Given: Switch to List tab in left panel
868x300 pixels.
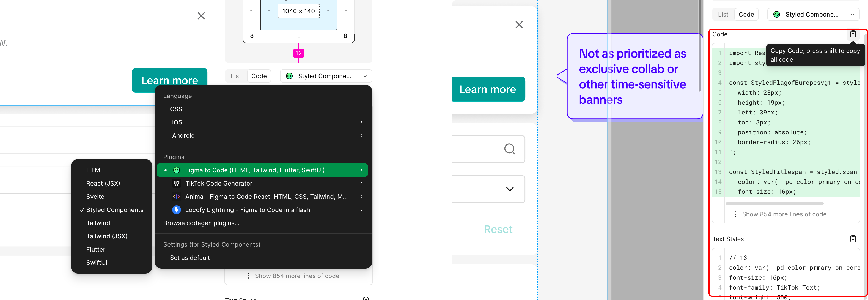Looking at the screenshot, I should 236,76.
